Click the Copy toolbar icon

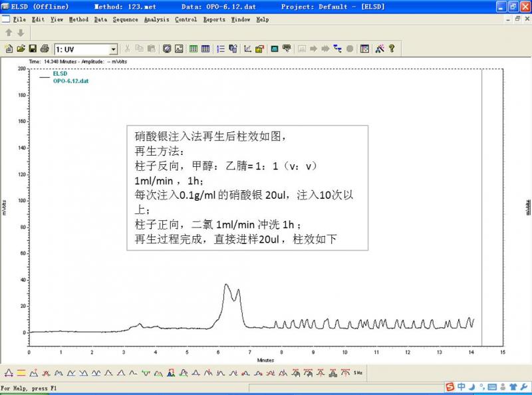tap(139, 49)
